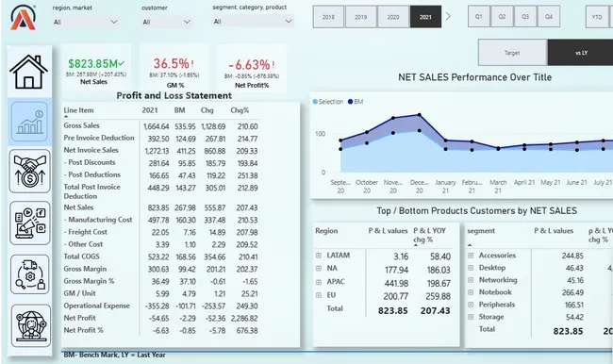This screenshot has width=613, height=364.
Task: Click the company logo
Action: pyautogui.click(x=23, y=18)
